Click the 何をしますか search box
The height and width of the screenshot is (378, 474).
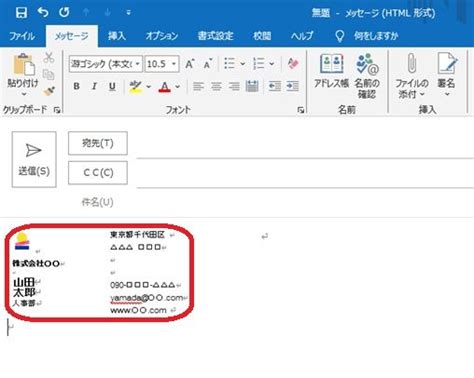click(376, 36)
